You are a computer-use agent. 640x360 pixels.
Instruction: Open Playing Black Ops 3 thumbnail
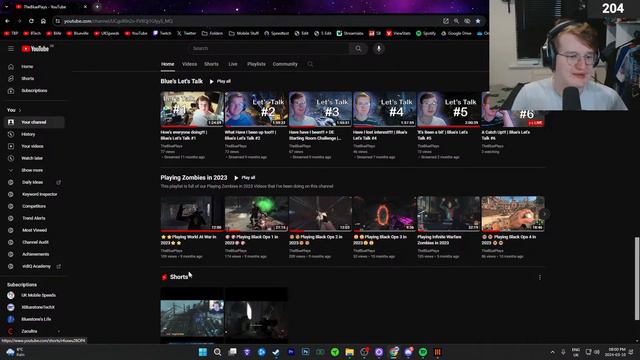coord(384,213)
